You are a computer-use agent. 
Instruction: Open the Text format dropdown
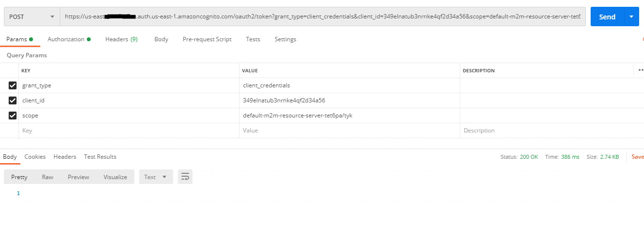coord(156,177)
